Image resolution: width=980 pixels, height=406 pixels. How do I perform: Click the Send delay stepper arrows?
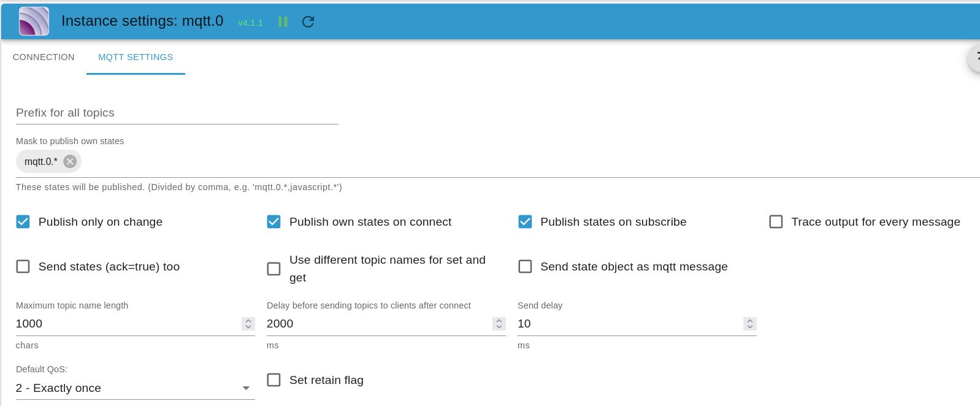(750, 324)
